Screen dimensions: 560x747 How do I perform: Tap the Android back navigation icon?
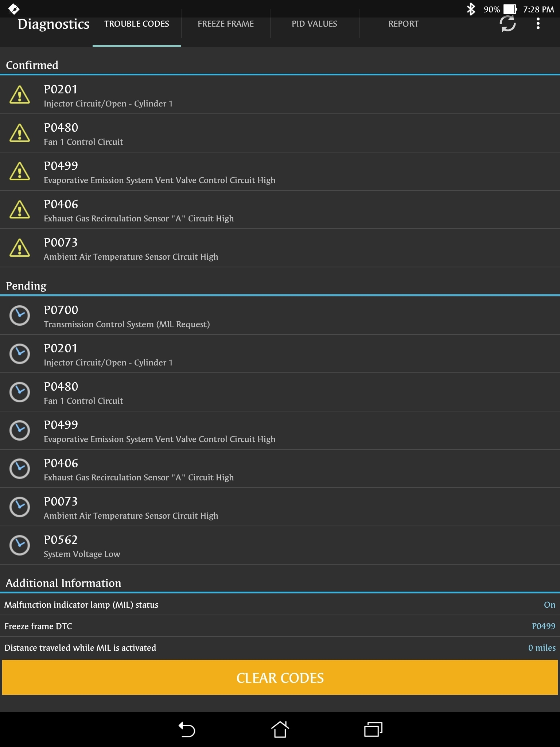pyautogui.click(x=187, y=730)
